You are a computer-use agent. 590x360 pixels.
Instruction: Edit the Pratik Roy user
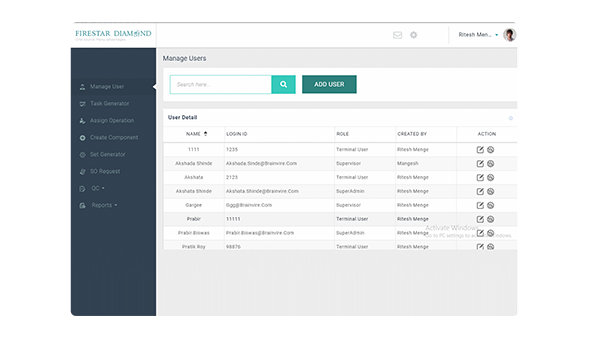(x=480, y=247)
